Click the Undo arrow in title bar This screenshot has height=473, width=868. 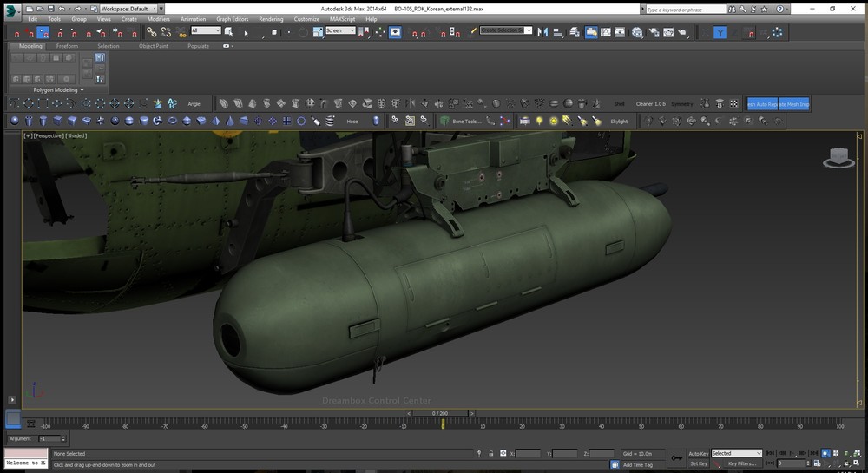point(62,9)
